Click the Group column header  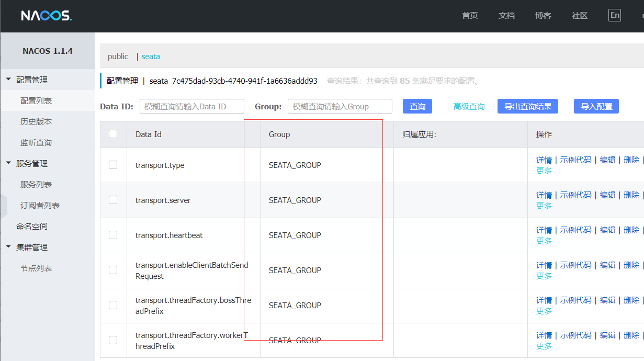(279, 134)
